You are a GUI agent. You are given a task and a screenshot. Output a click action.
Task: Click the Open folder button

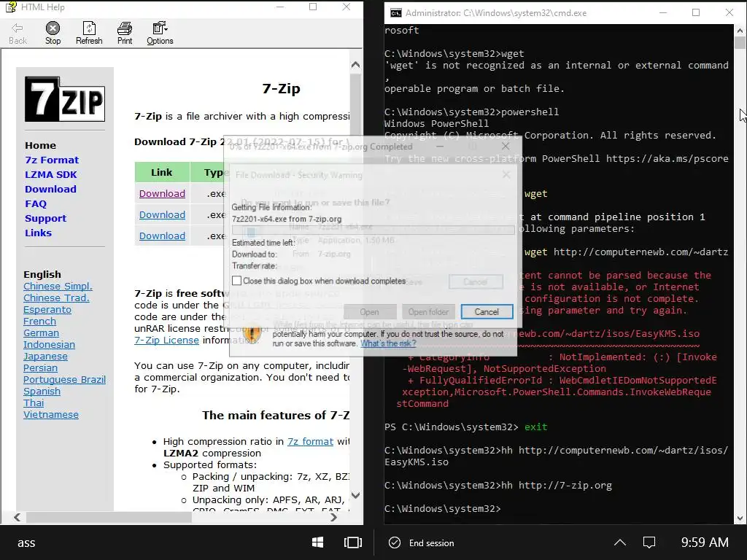tap(428, 312)
